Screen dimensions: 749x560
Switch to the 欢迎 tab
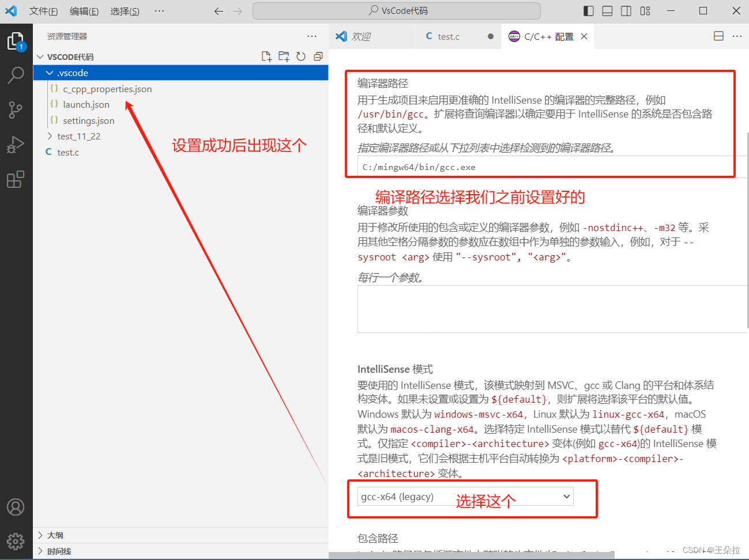(371, 36)
